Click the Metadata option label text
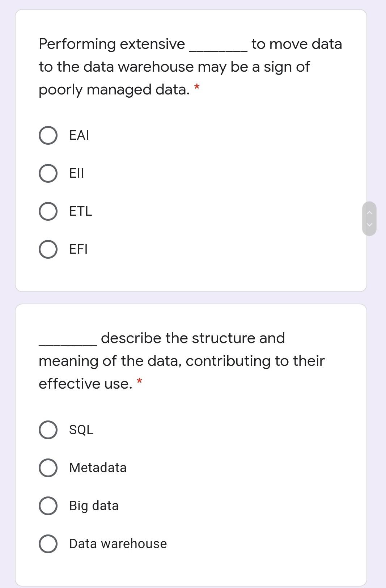386x588 pixels. [98, 468]
